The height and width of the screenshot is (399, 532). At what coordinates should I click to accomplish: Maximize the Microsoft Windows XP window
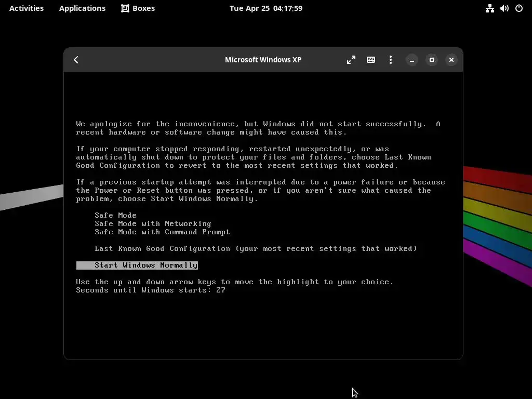(432, 60)
